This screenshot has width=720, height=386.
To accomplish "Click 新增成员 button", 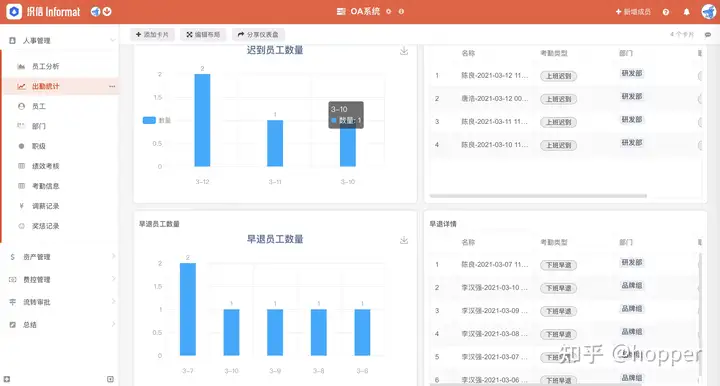I will coord(633,12).
